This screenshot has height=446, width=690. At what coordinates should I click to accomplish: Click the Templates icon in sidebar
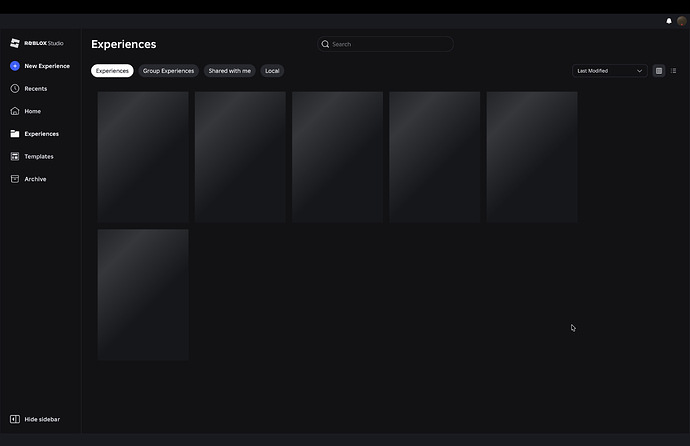[x=15, y=156]
